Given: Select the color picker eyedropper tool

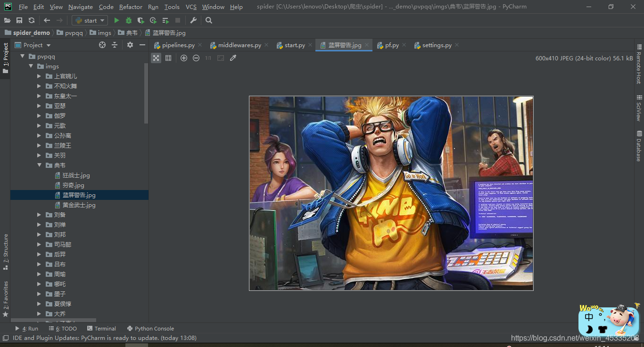Looking at the screenshot, I should (x=233, y=58).
